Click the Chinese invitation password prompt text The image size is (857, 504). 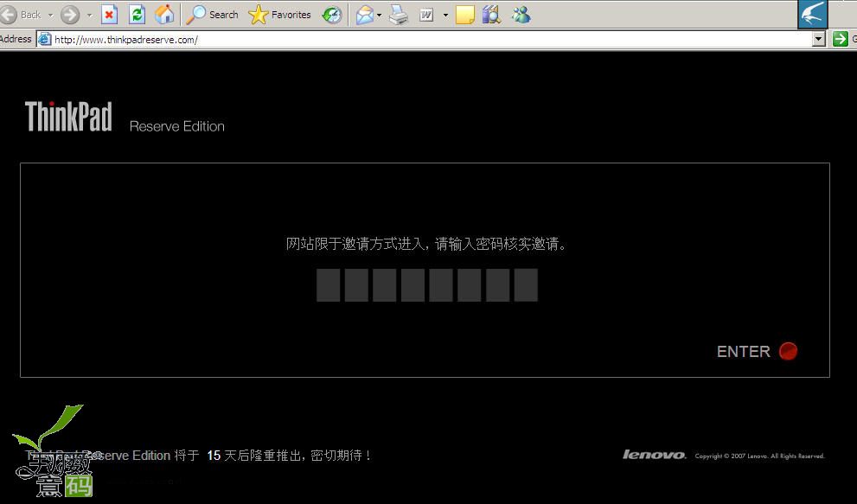tap(427, 244)
